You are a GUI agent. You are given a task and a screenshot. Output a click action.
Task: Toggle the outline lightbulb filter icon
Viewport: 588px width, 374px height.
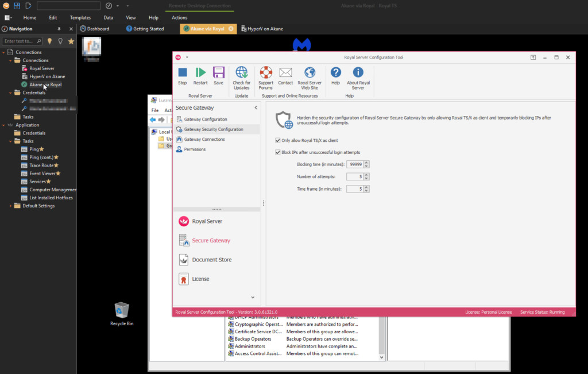(60, 41)
